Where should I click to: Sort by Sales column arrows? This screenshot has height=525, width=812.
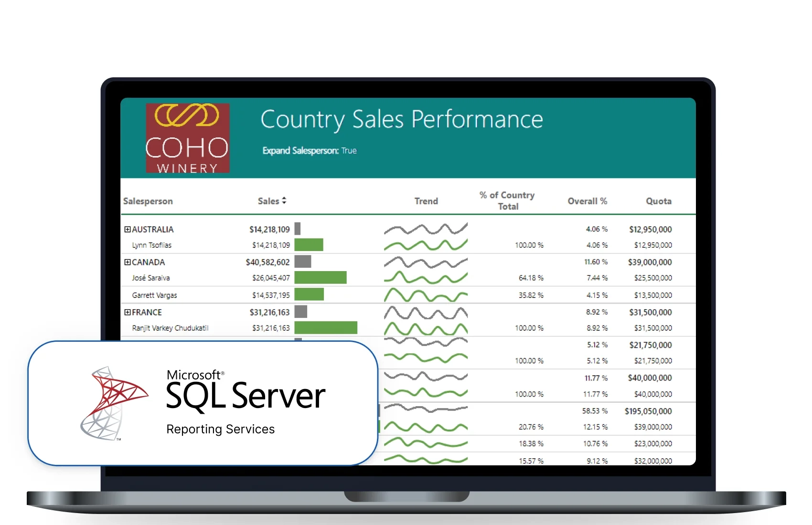284,200
